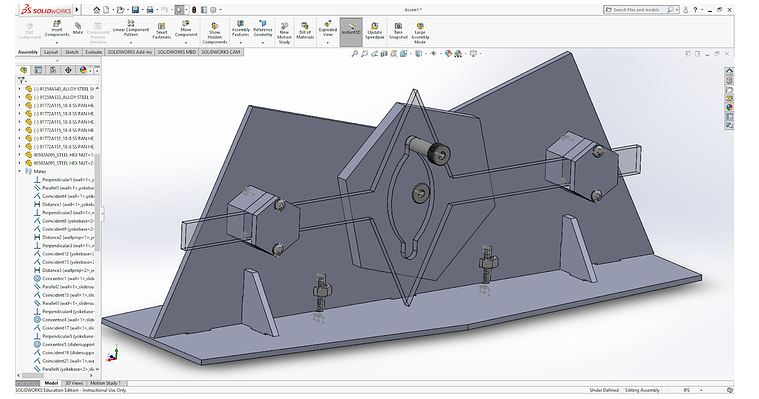Expand 90592A095 STEEL HEX NUT<1> item

(20, 154)
